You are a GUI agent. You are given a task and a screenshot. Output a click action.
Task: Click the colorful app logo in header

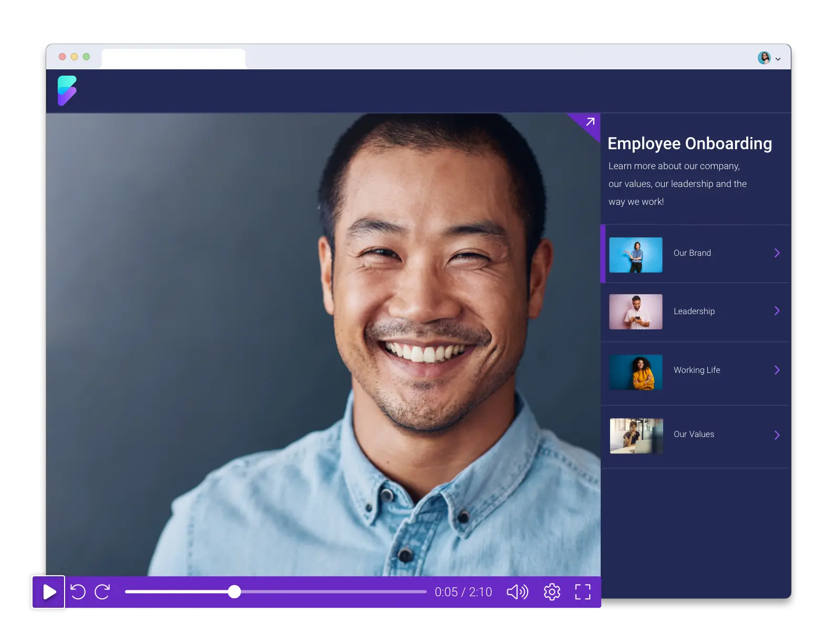pos(67,90)
